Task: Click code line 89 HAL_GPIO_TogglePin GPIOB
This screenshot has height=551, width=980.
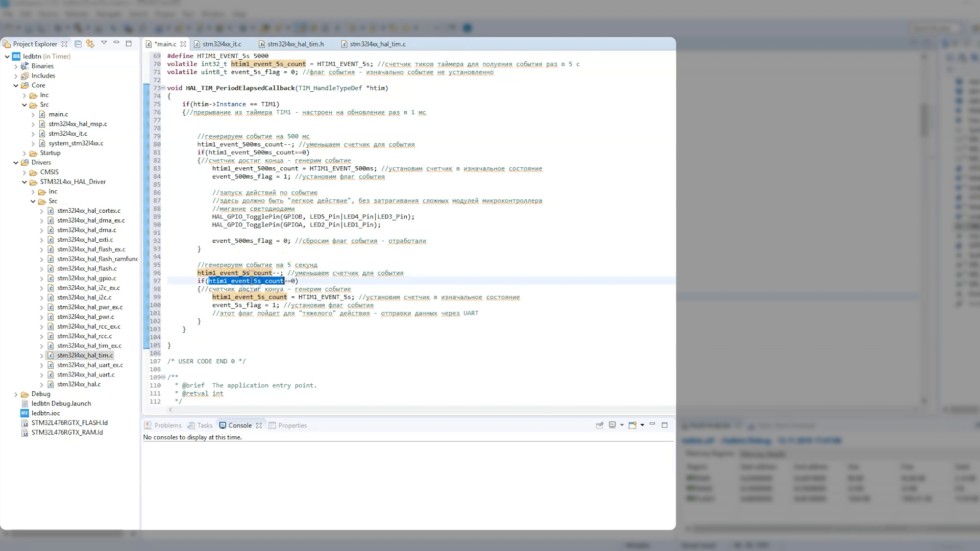Action: pyautogui.click(x=313, y=217)
